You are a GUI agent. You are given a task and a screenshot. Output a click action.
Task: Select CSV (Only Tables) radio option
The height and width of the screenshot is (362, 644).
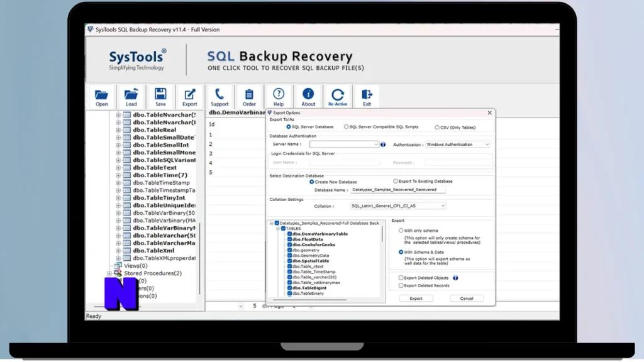coord(437,128)
